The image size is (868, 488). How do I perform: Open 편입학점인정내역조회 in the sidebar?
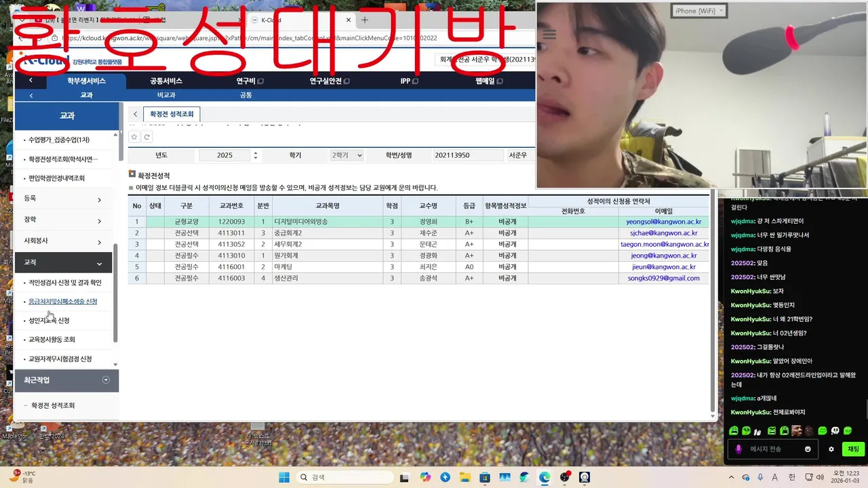pyautogui.click(x=56, y=178)
